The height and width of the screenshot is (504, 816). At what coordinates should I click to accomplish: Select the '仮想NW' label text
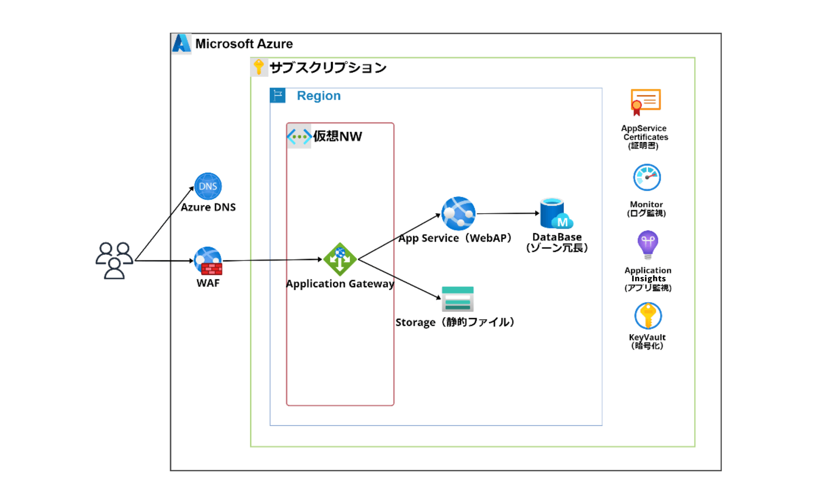coord(337,136)
